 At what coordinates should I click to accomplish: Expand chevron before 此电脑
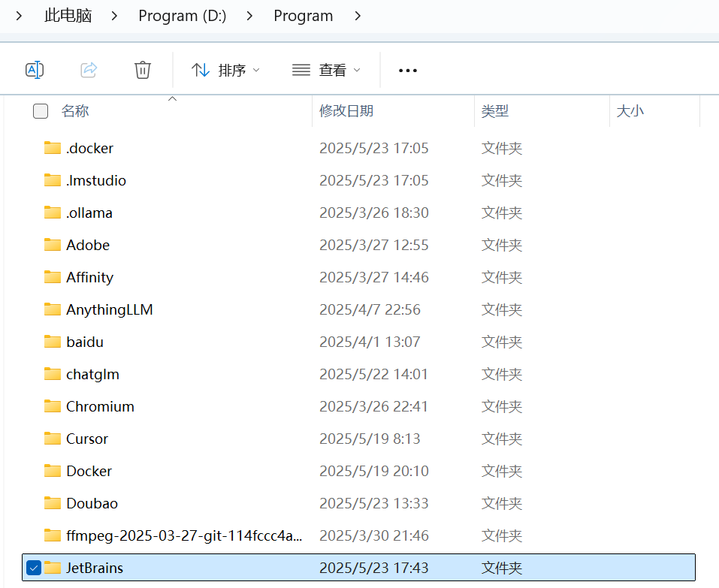[19, 16]
